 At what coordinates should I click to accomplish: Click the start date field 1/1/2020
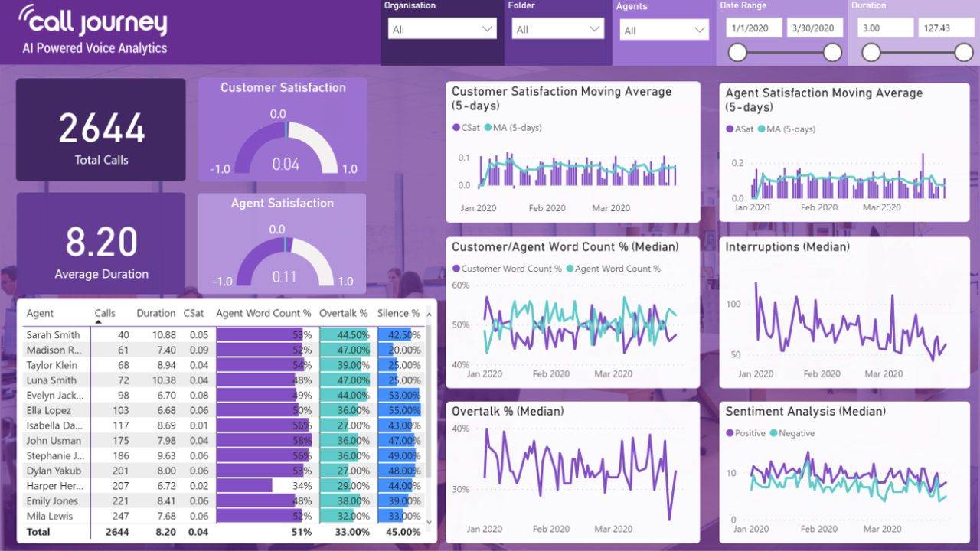point(753,28)
